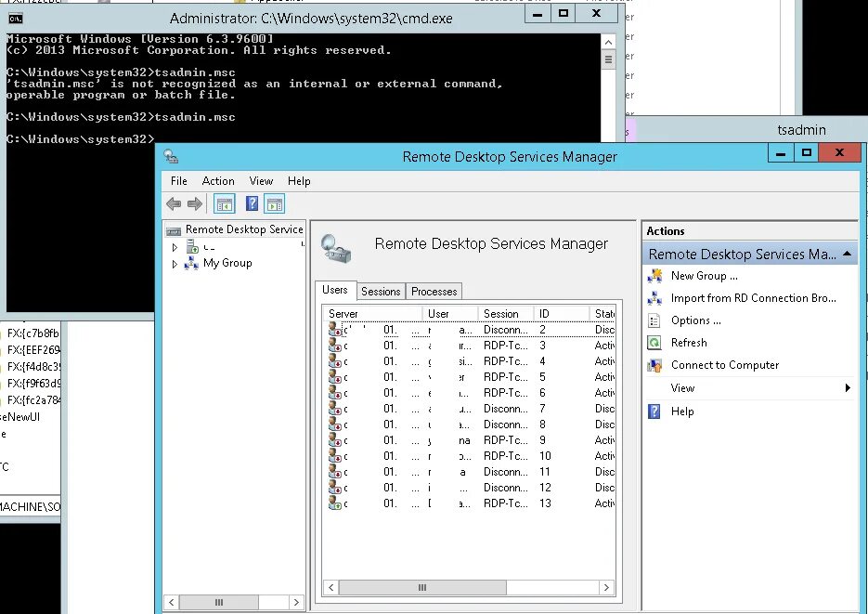The width and height of the screenshot is (868, 614).
Task: Click Import from RD Connection Bro... action
Action: point(754,298)
